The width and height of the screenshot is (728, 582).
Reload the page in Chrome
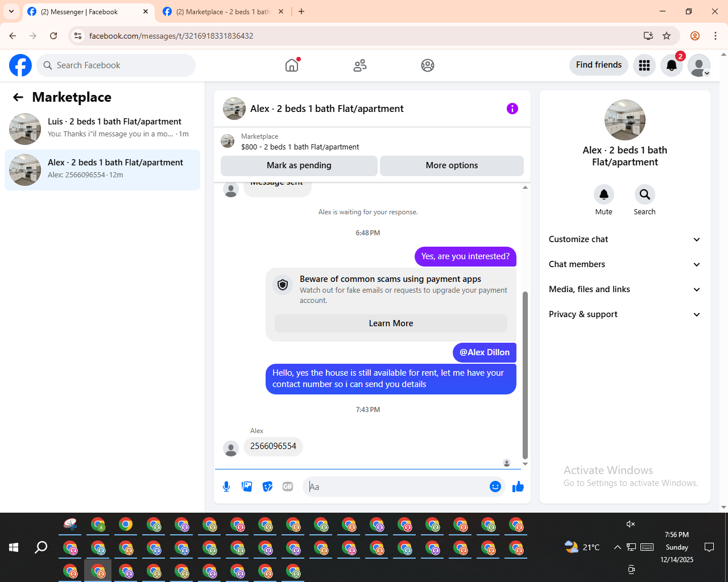[53, 36]
